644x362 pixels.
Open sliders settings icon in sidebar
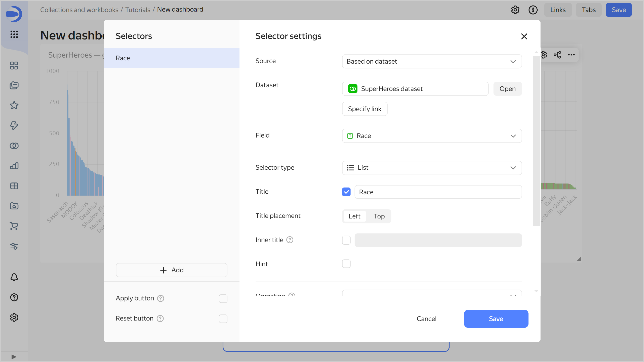(14, 246)
